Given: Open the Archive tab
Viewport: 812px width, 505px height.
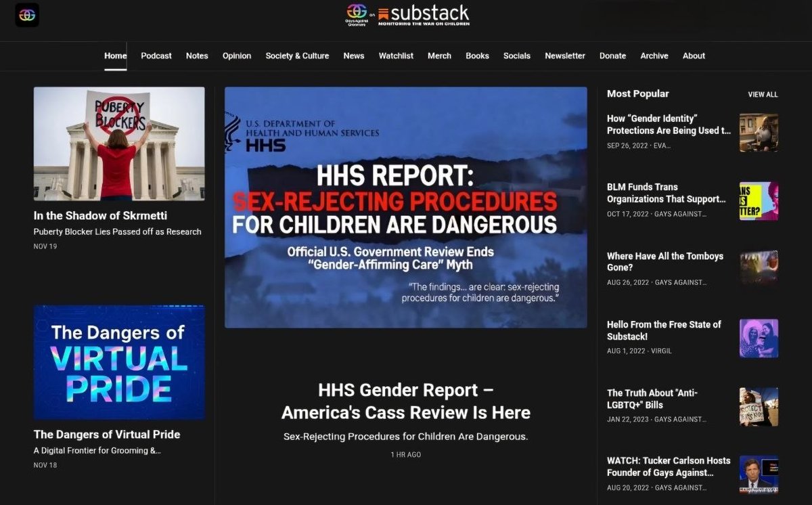Looking at the screenshot, I should click(654, 56).
